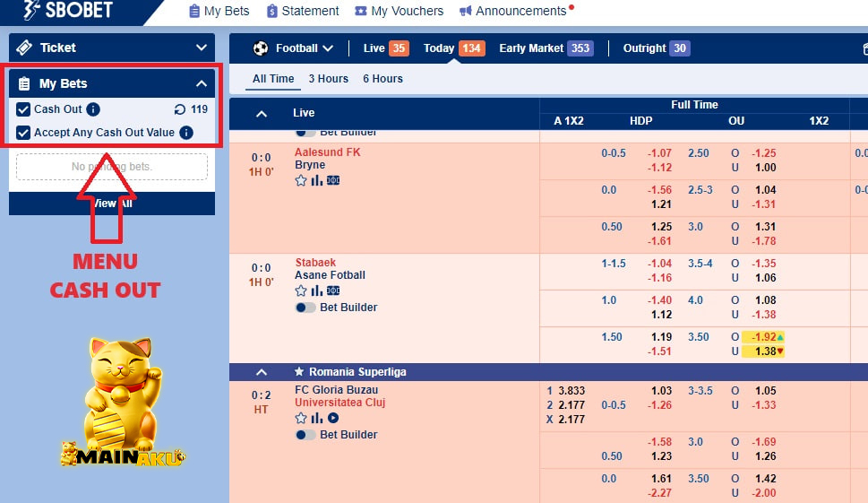868x503 pixels.
Task: Click the My Bets clipboard icon in navbar
Action: coord(194,11)
